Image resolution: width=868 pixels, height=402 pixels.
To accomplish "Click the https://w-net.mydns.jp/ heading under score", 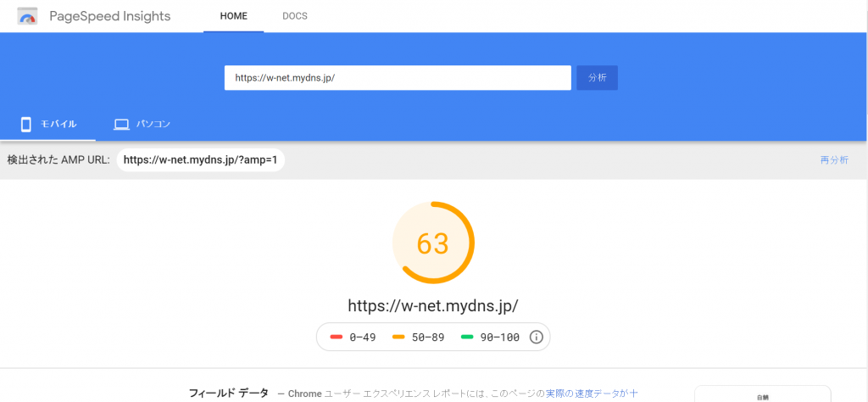I will point(433,305).
